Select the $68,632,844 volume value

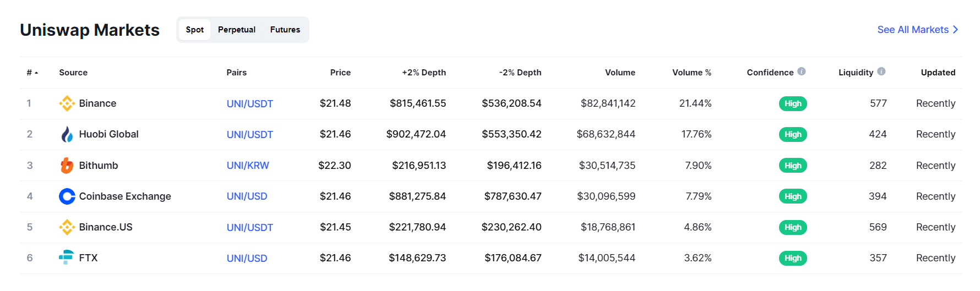tap(606, 134)
